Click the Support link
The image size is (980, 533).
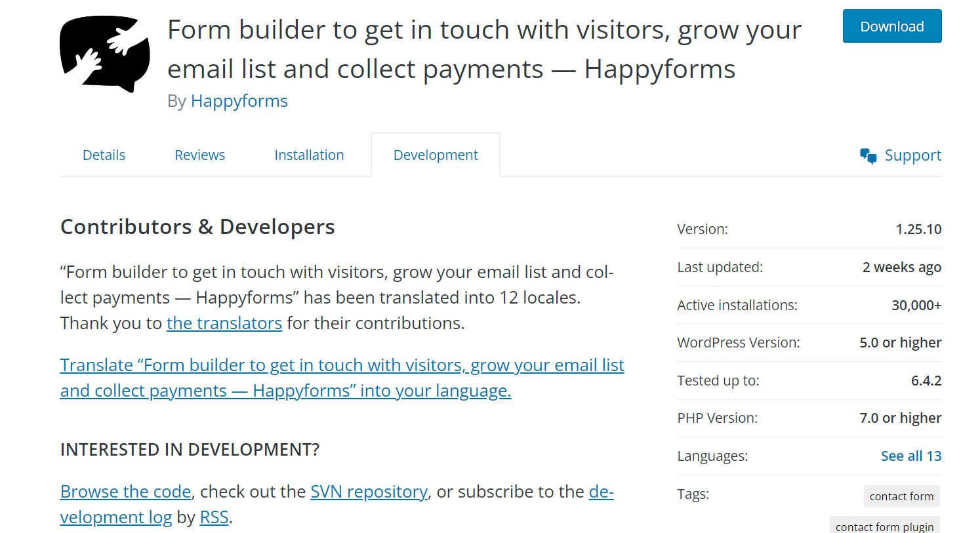[913, 155]
